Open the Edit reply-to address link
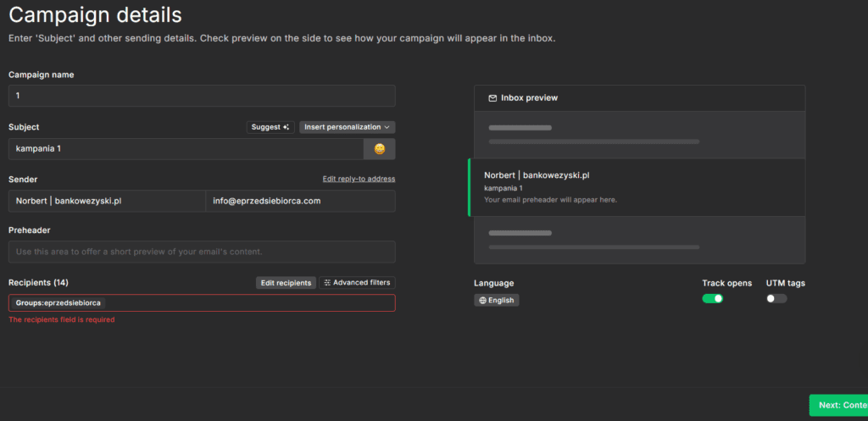868x421 pixels. 359,179
